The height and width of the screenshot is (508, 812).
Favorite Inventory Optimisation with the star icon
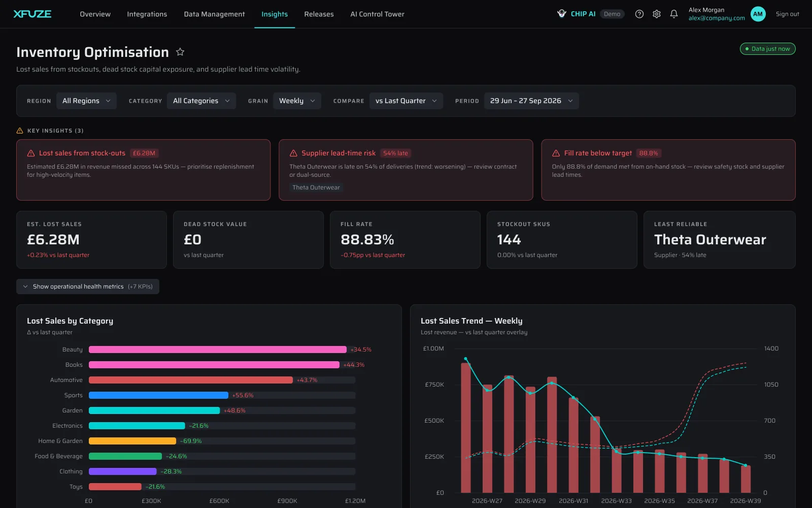[180, 52]
